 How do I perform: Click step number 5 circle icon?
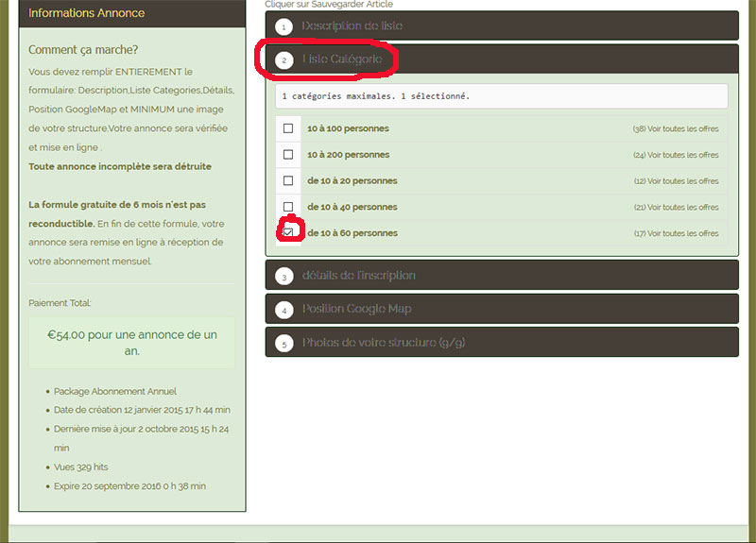click(x=284, y=344)
